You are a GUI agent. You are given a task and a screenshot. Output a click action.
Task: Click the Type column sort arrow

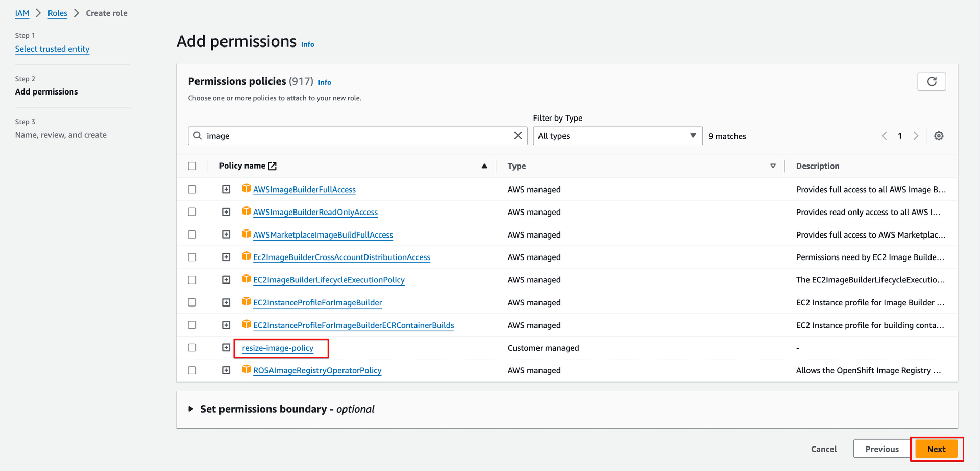pos(773,166)
